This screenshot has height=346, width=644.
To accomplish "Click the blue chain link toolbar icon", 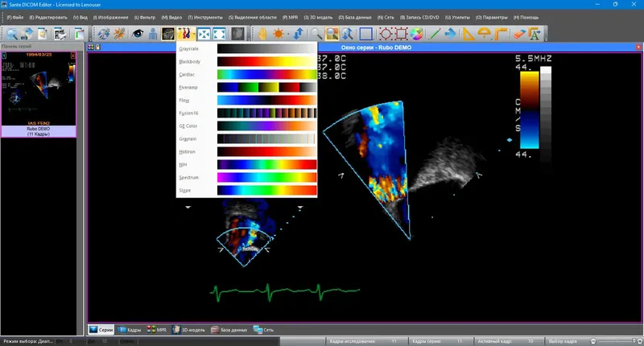I will point(104,34).
